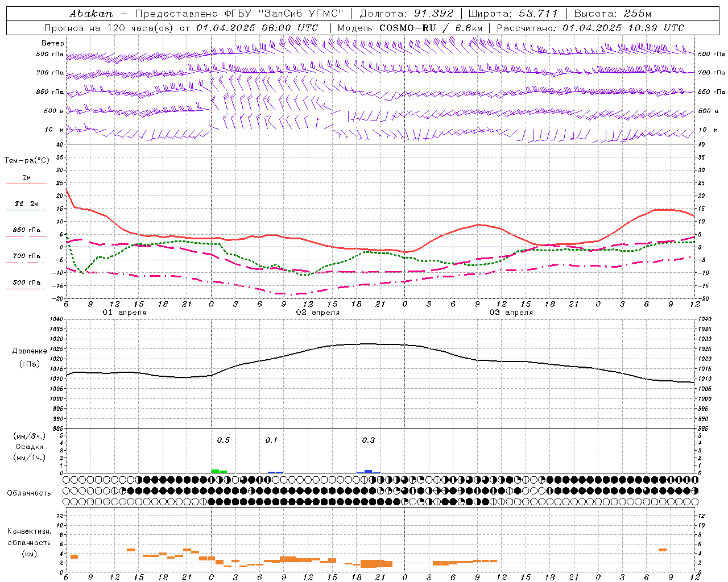Viewport: 728px width, 582px height.
Task: Click the "Облачность" cloud cover label
Action: 29,493
